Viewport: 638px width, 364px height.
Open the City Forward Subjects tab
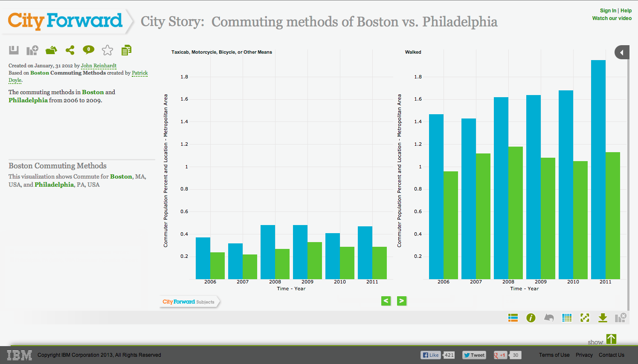(190, 302)
